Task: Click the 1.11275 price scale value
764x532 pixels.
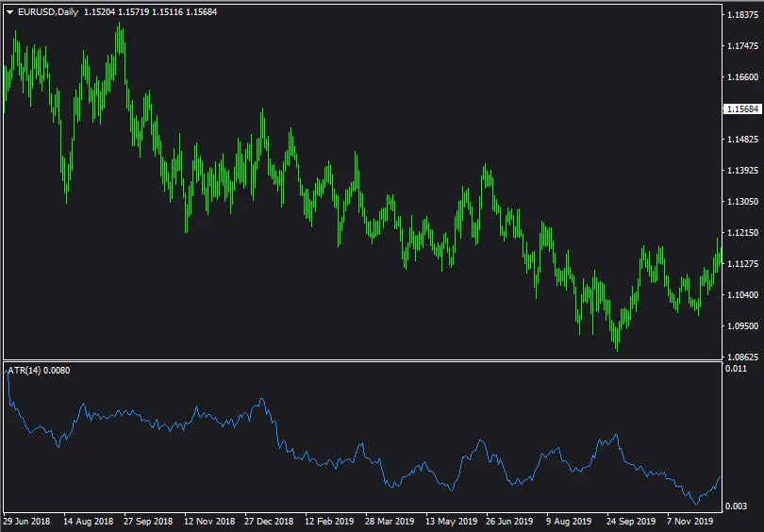Action: [742, 264]
